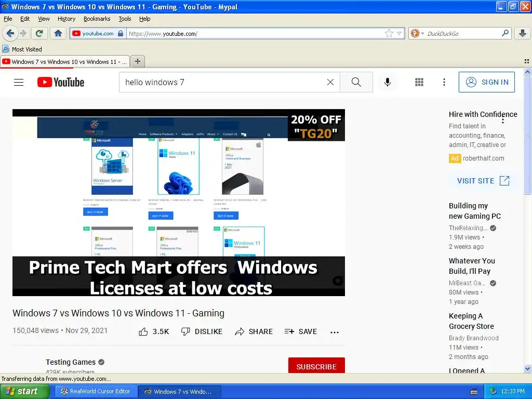
Task: Click the SIGN IN button
Action: [486, 82]
